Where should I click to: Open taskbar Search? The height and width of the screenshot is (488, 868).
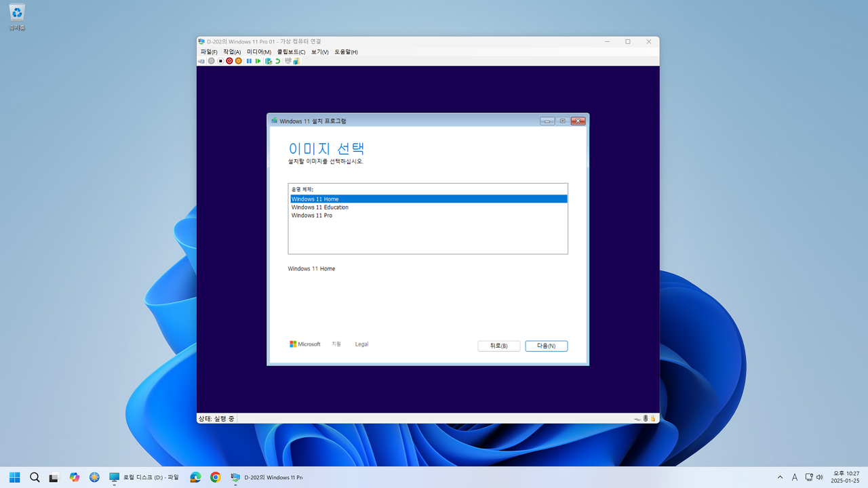[x=35, y=477]
